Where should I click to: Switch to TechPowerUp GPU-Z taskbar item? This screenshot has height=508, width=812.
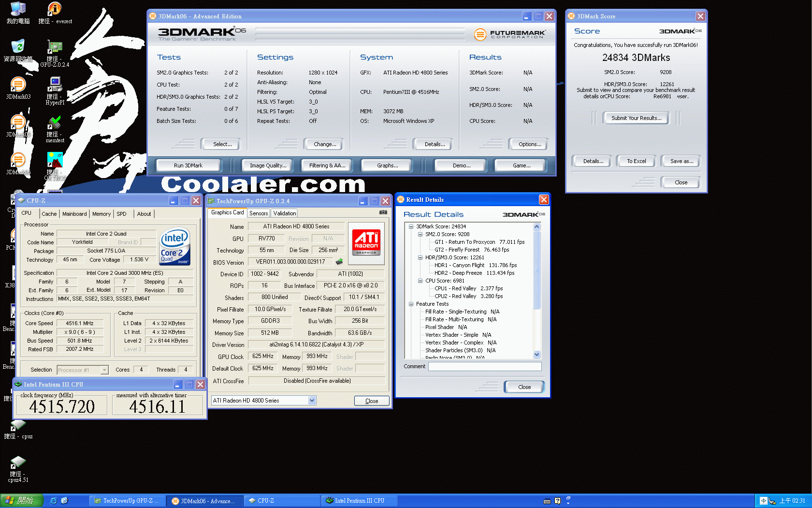128,501
